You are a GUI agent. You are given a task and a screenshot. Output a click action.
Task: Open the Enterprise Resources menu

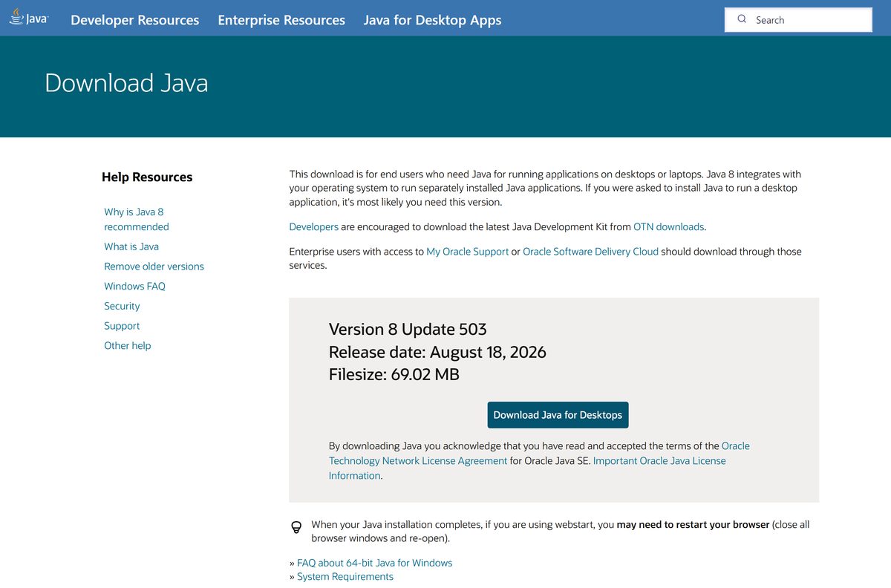click(x=281, y=20)
